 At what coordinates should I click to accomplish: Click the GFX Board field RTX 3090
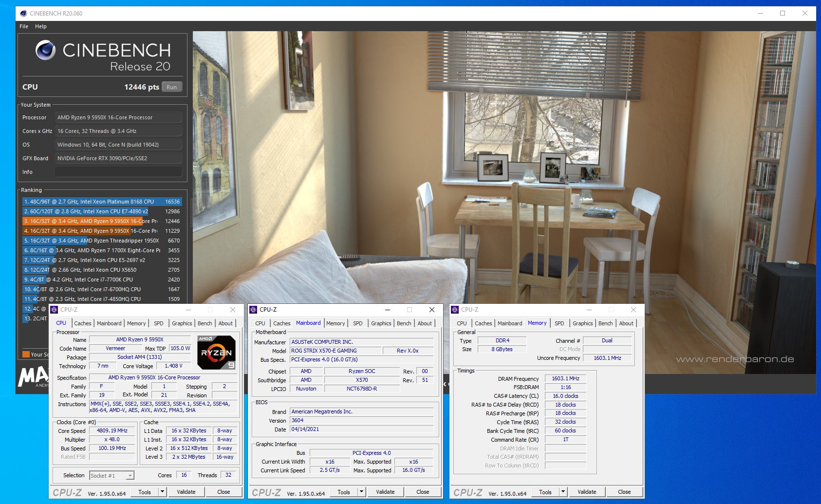(x=118, y=158)
